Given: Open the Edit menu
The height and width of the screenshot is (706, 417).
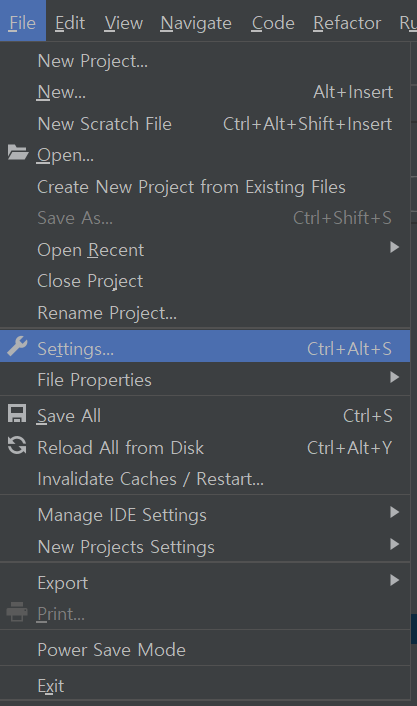Looking at the screenshot, I should click(x=70, y=23).
